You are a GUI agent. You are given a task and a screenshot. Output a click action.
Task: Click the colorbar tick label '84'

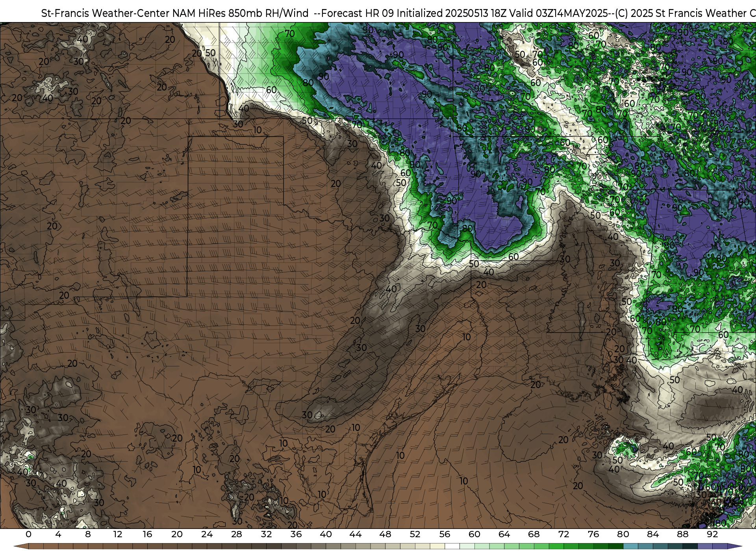pos(653,534)
